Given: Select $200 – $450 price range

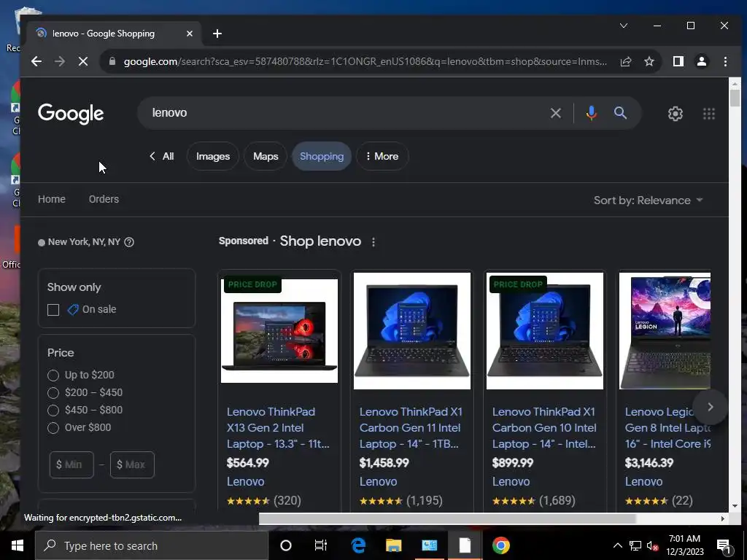Looking at the screenshot, I should pos(53,393).
